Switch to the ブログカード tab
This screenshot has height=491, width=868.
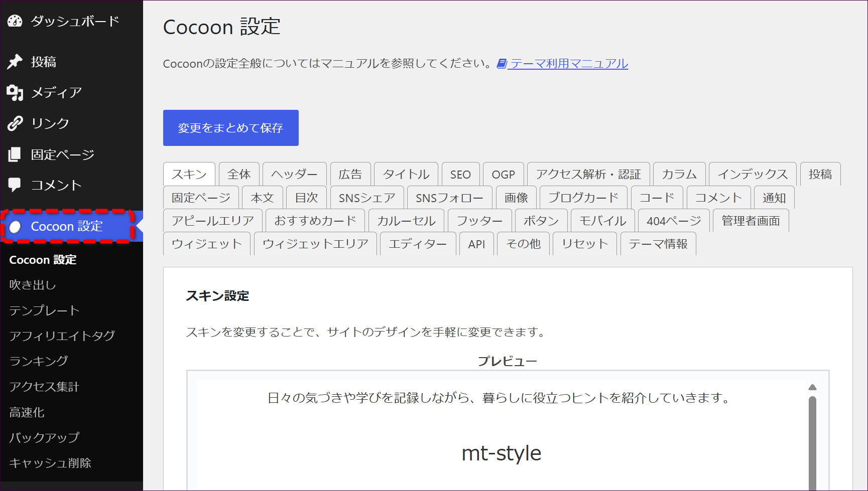coord(583,198)
